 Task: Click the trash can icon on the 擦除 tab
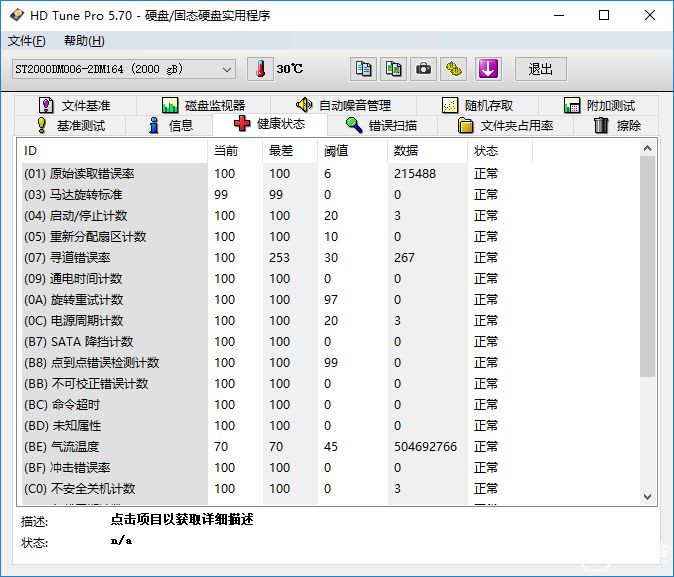click(x=601, y=125)
